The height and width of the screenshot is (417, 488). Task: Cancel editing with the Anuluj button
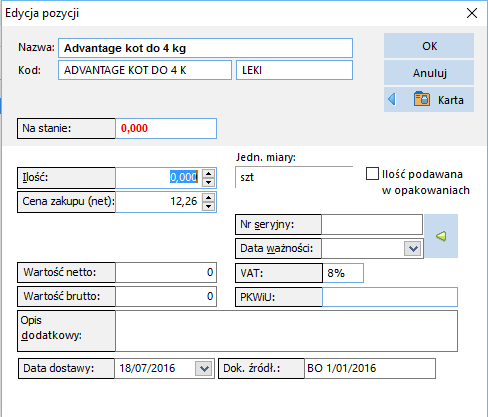(429, 73)
